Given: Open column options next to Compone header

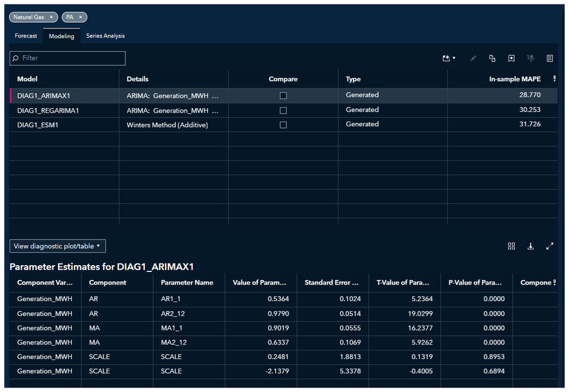Looking at the screenshot, I should pos(555,283).
